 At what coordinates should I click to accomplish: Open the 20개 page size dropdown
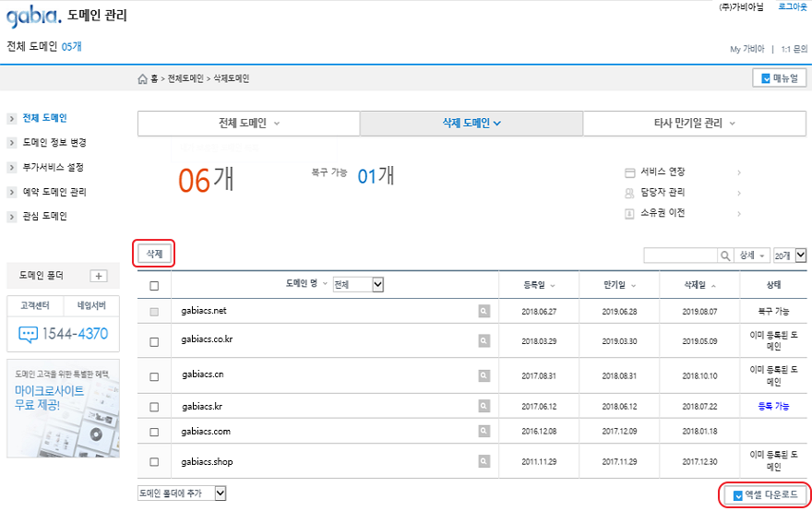[790, 255]
